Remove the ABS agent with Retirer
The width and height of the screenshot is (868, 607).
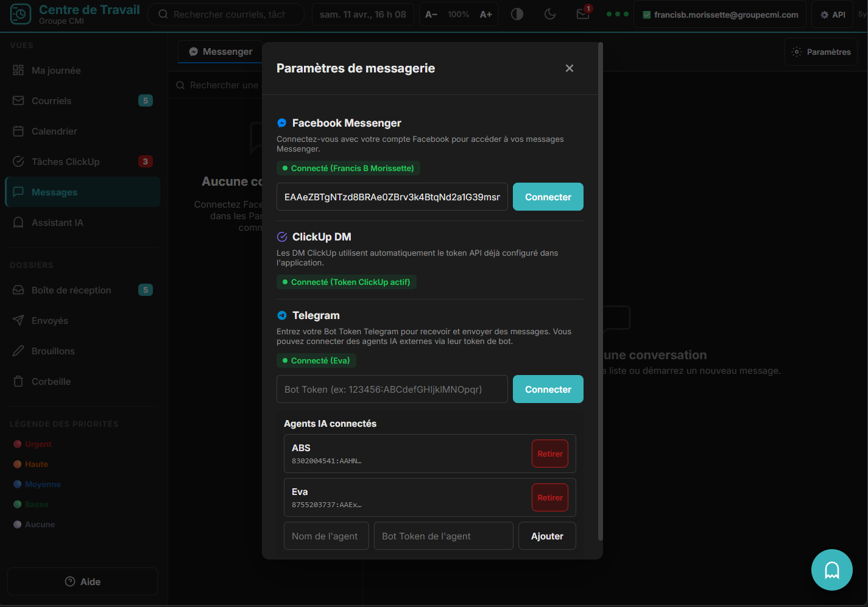pyautogui.click(x=549, y=454)
